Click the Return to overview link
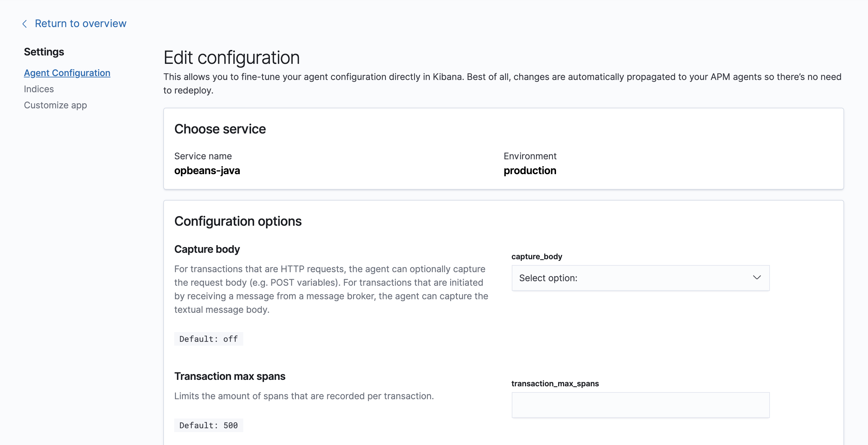Screen dimensions: 868x445 [80, 23]
